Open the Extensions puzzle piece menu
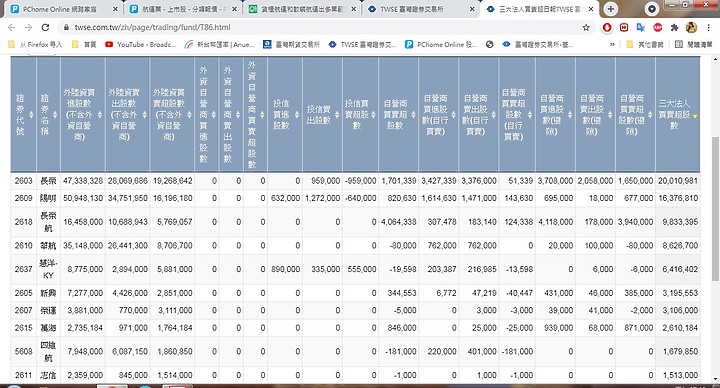This screenshot has height=388, width=720. 674,28
